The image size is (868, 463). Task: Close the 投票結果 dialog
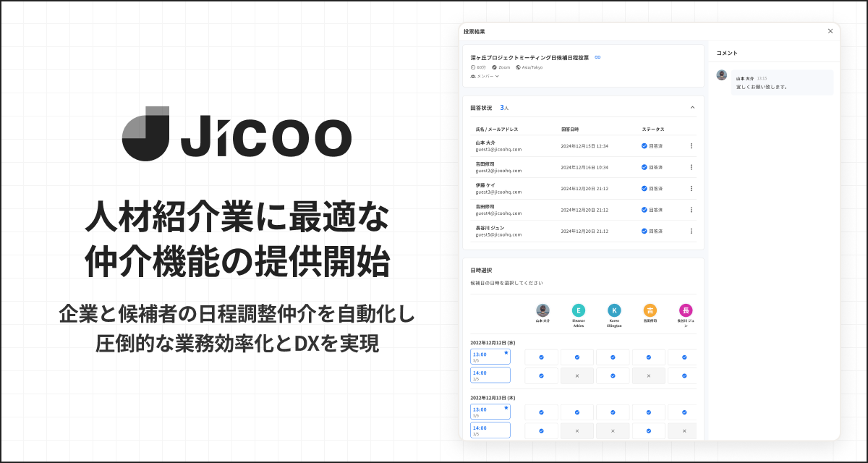pyautogui.click(x=830, y=31)
